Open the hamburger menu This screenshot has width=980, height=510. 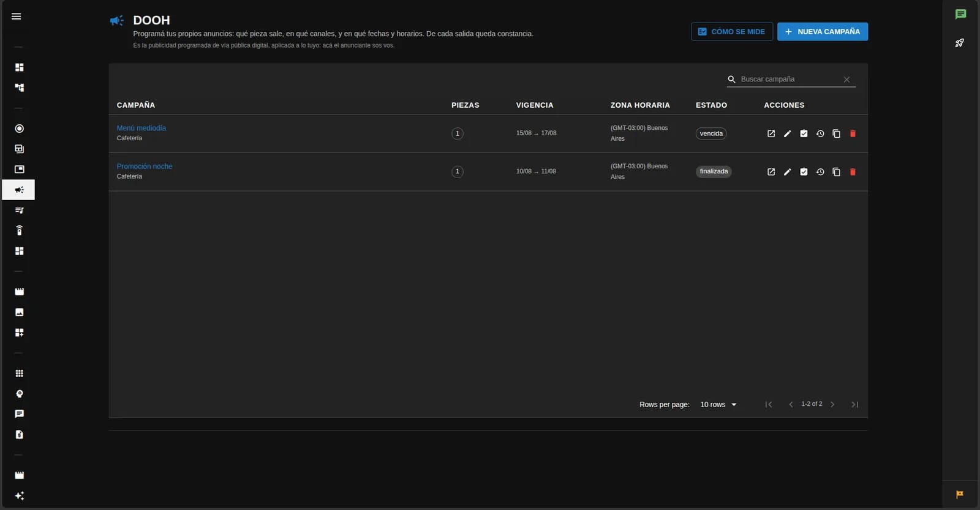point(17,17)
